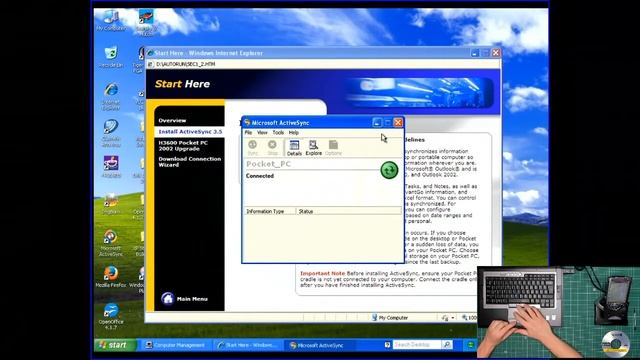Viewport: 640px width, 360px height.
Task: Close the Microsoft ActiveSync window
Action: point(398,122)
